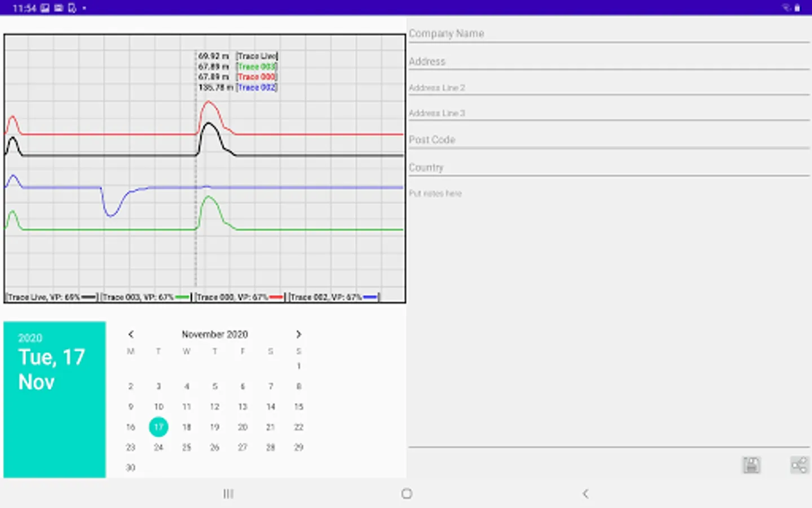Tap the Android back button
The height and width of the screenshot is (508, 812).
585,494
